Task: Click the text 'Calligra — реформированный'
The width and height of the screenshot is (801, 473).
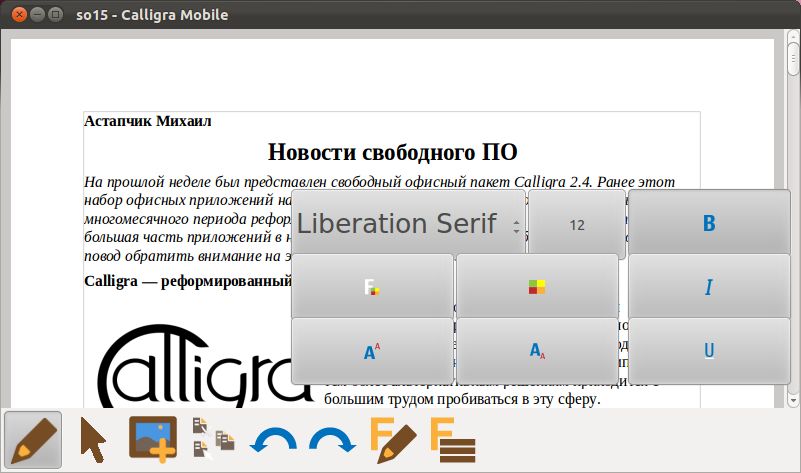Action: click(x=188, y=281)
